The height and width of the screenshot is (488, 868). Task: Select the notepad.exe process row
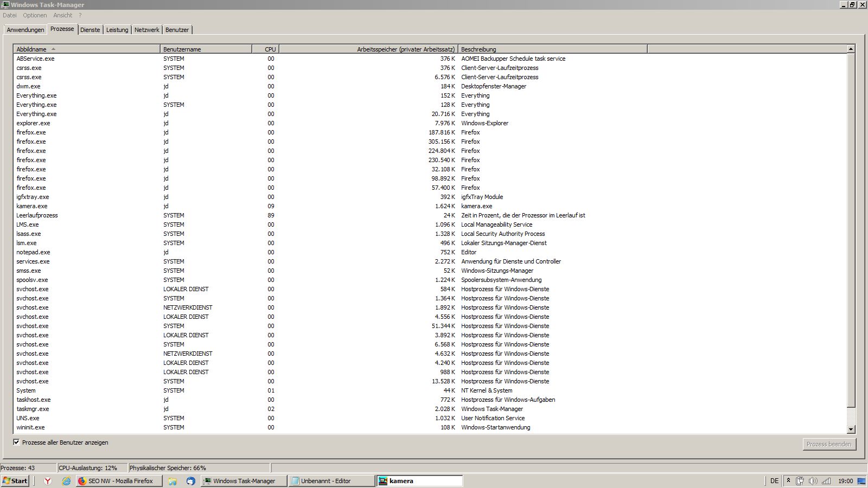coord(430,252)
